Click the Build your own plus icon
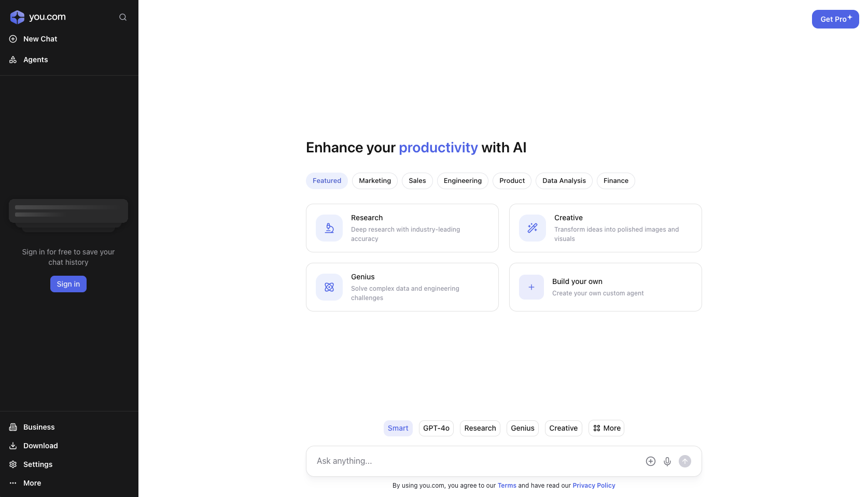The height and width of the screenshot is (497, 868). coord(531,287)
